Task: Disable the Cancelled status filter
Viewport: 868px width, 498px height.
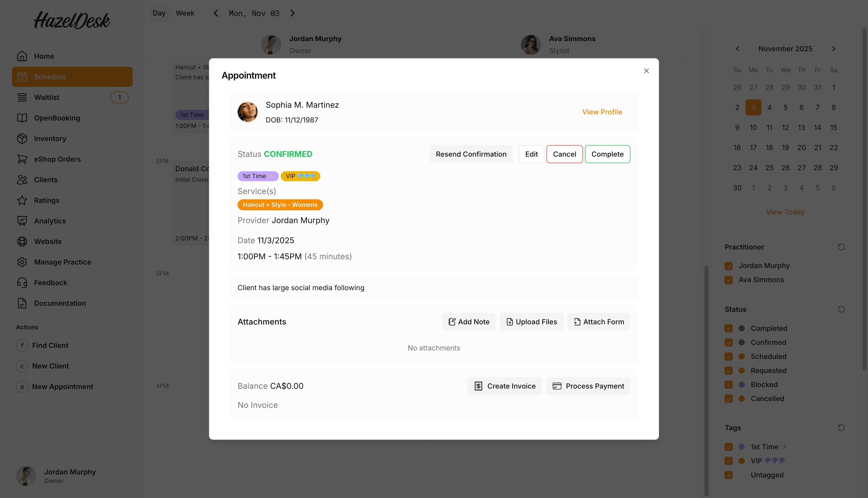Action: (729, 398)
